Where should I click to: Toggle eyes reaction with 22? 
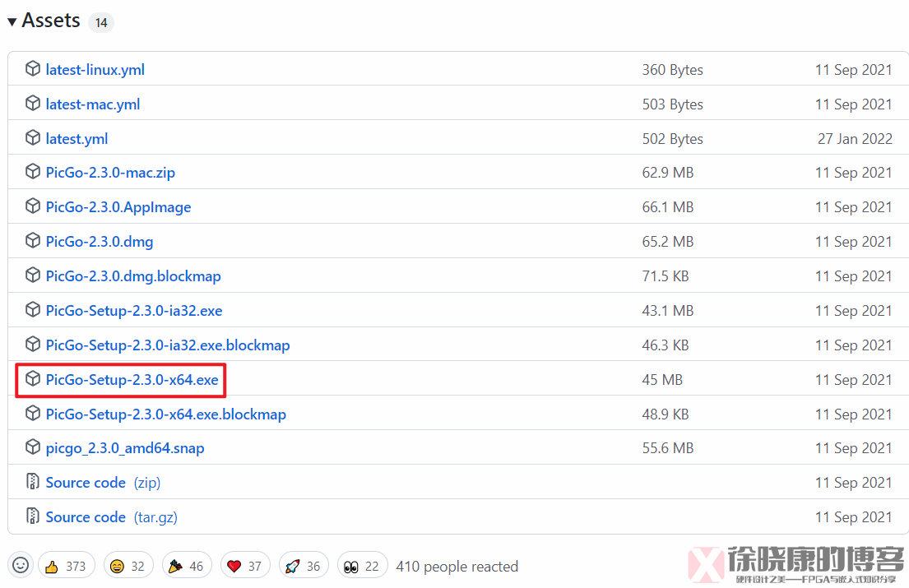pyautogui.click(x=362, y=566)
